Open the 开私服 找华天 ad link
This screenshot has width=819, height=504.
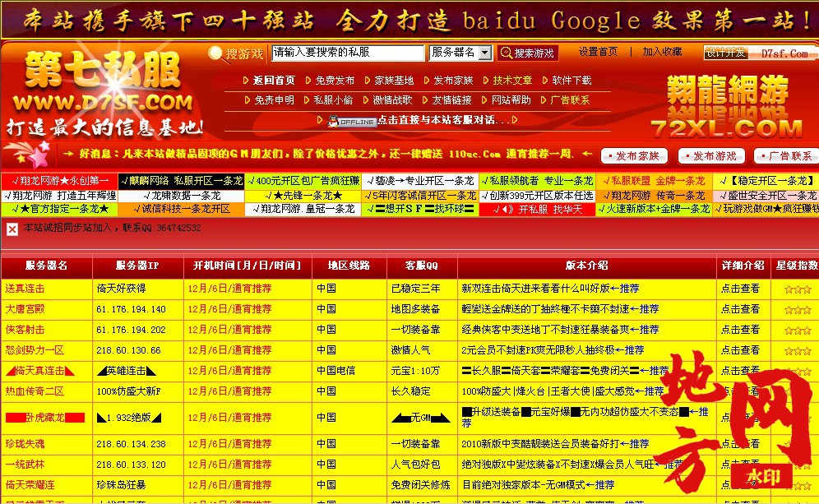click(538, 210)
